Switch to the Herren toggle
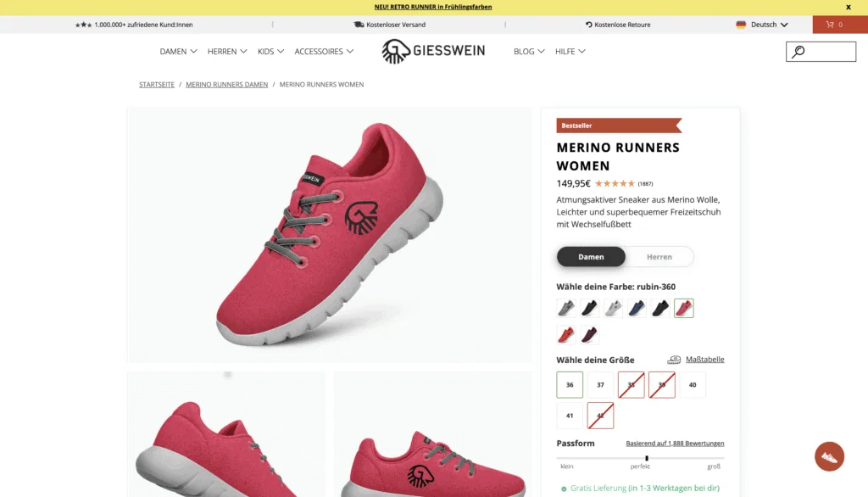The height and width of the screenshot is (497, 868). (659, 256)
